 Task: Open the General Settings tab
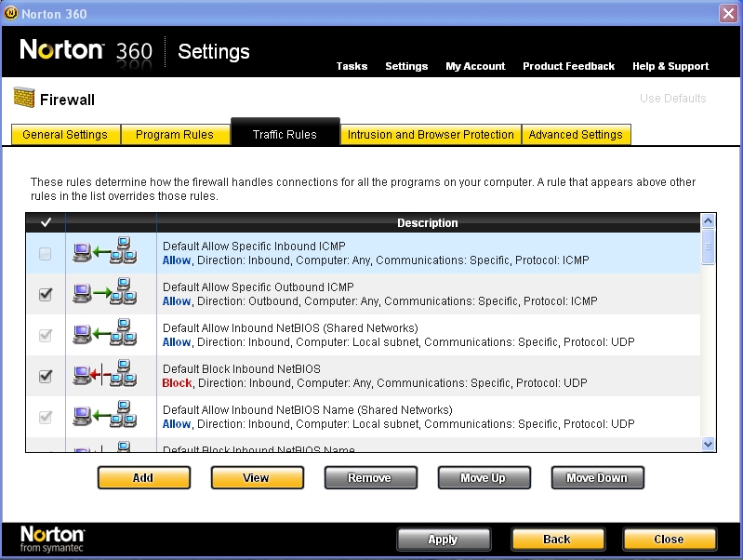coord(65,135)
